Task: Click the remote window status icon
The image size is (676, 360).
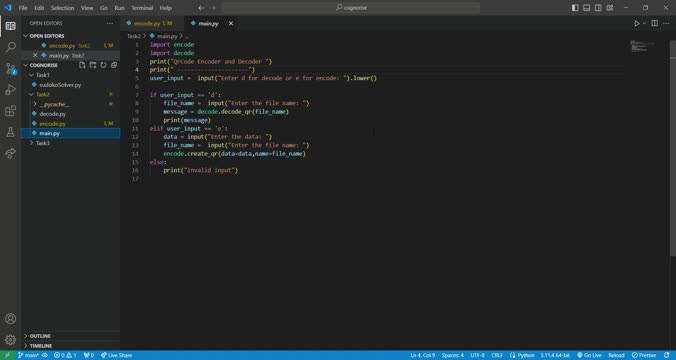Action: [7, 355]
